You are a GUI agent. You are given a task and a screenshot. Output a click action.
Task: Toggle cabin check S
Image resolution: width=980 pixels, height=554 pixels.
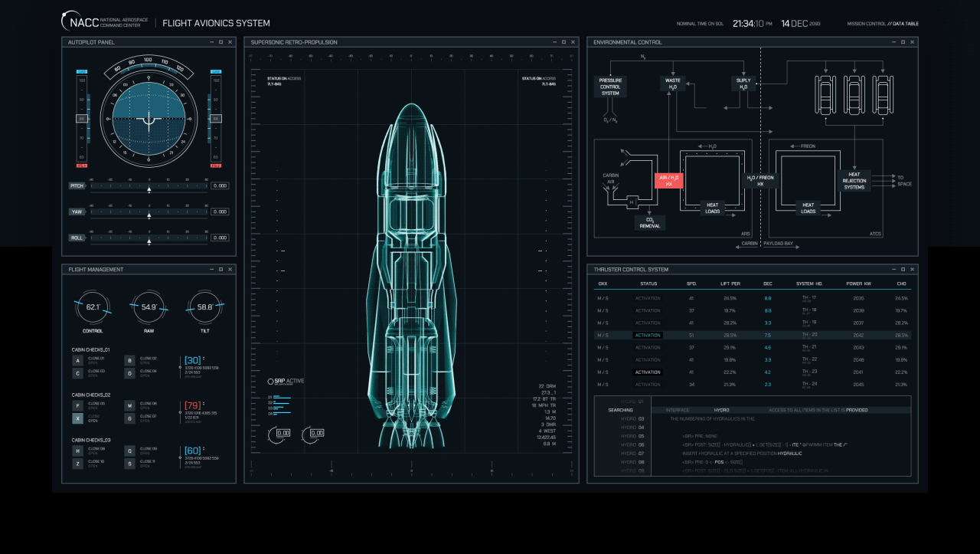click(129, 464)
